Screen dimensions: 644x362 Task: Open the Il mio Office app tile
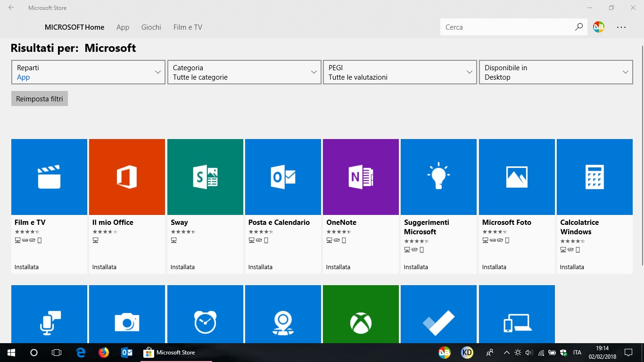(127, 206)
